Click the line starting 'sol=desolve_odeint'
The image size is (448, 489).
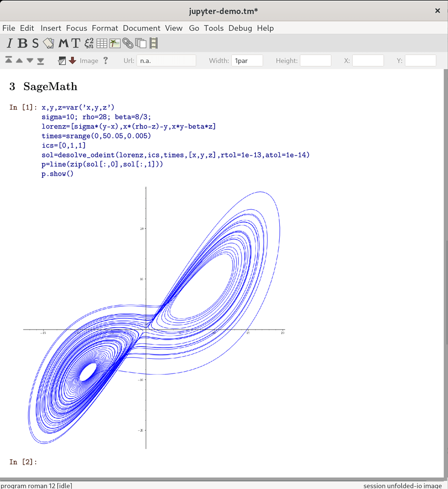point(176,155)
